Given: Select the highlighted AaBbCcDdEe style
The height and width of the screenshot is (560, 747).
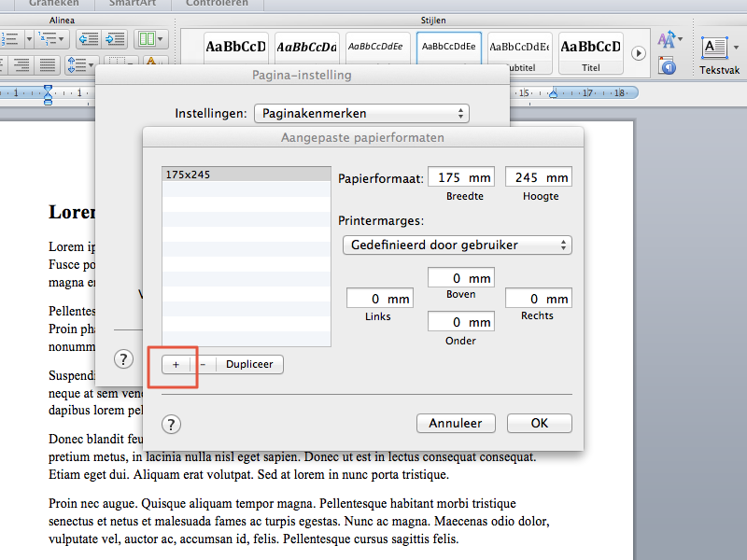Looking at the screenshot, I should pos(449,49).
